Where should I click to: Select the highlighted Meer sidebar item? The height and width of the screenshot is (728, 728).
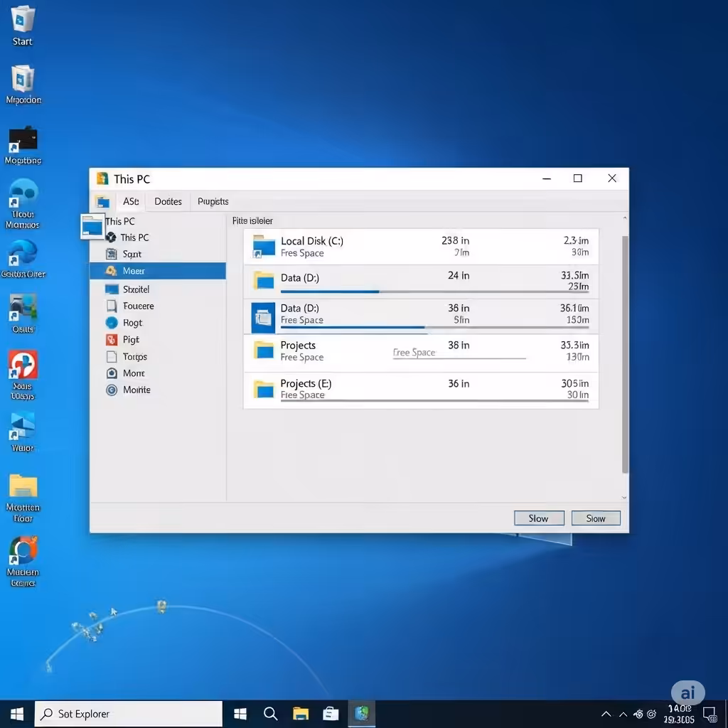pyautogui.click(x=158, y=271)
